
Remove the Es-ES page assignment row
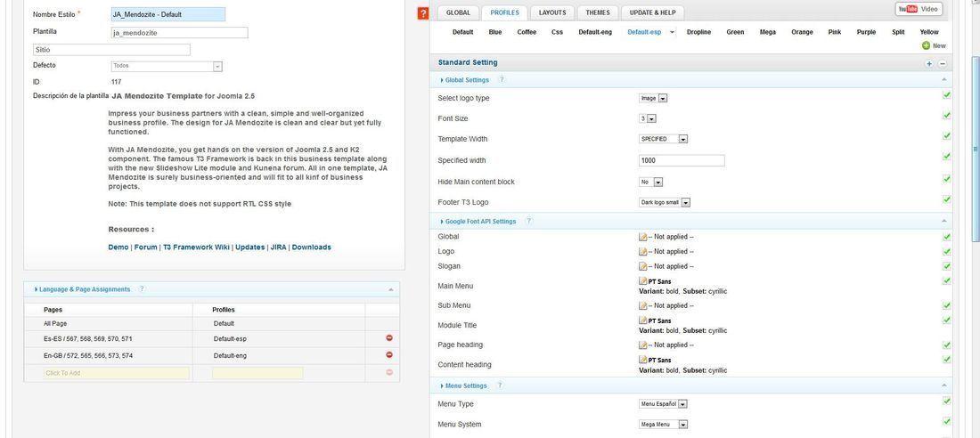tap(389, 338)
